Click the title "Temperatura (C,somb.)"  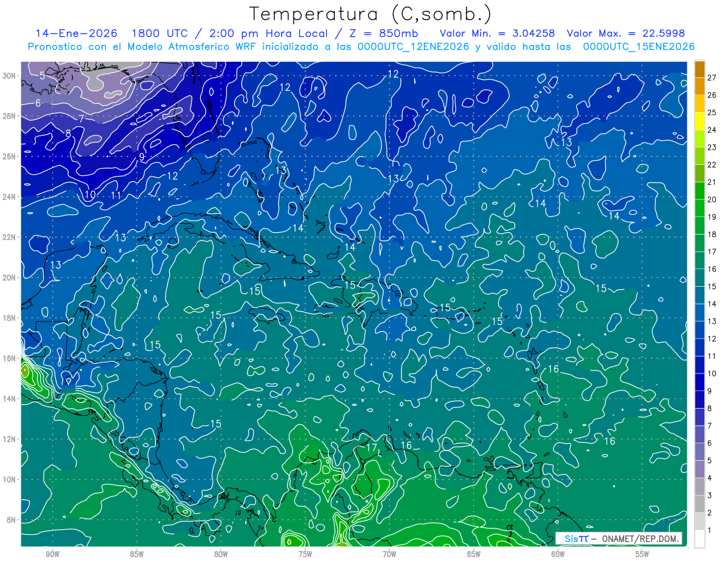pos(370,14)
